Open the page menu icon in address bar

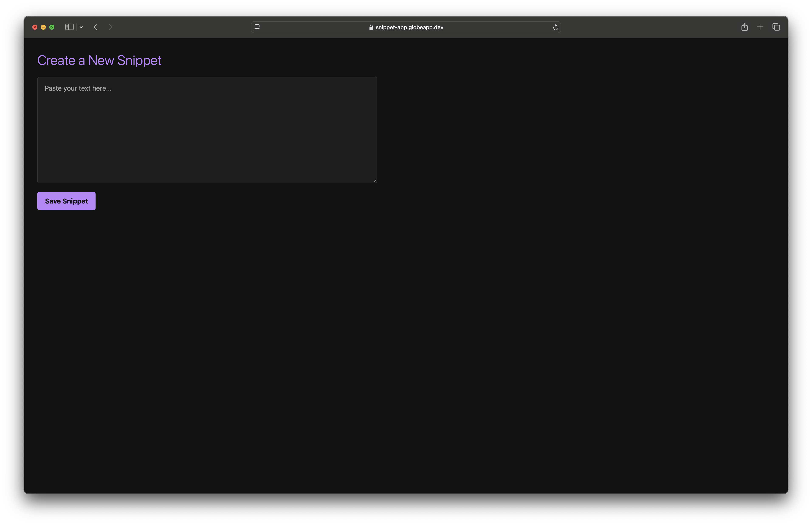click(257, 27)
